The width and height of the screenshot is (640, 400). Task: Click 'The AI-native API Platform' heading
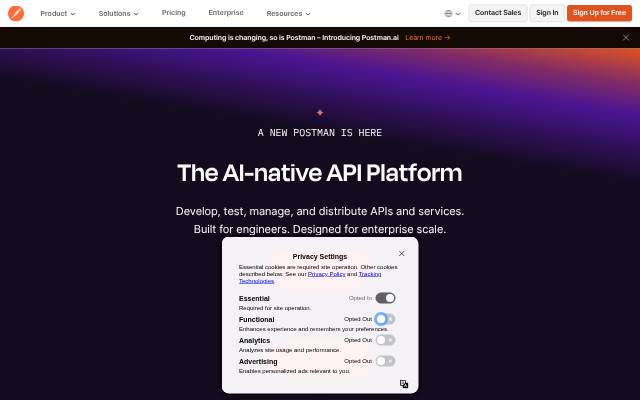320,173
